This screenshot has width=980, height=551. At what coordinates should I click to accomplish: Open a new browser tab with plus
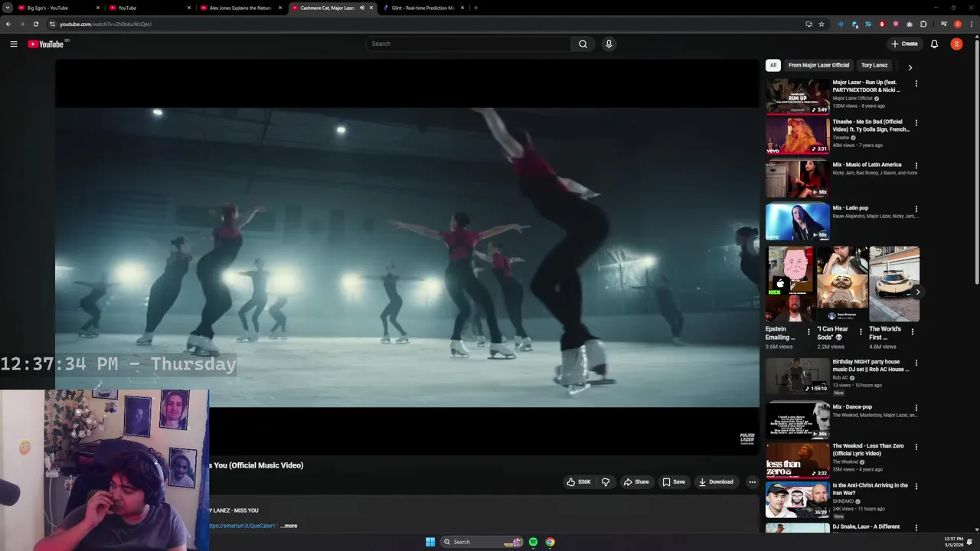tap(476, 8)
